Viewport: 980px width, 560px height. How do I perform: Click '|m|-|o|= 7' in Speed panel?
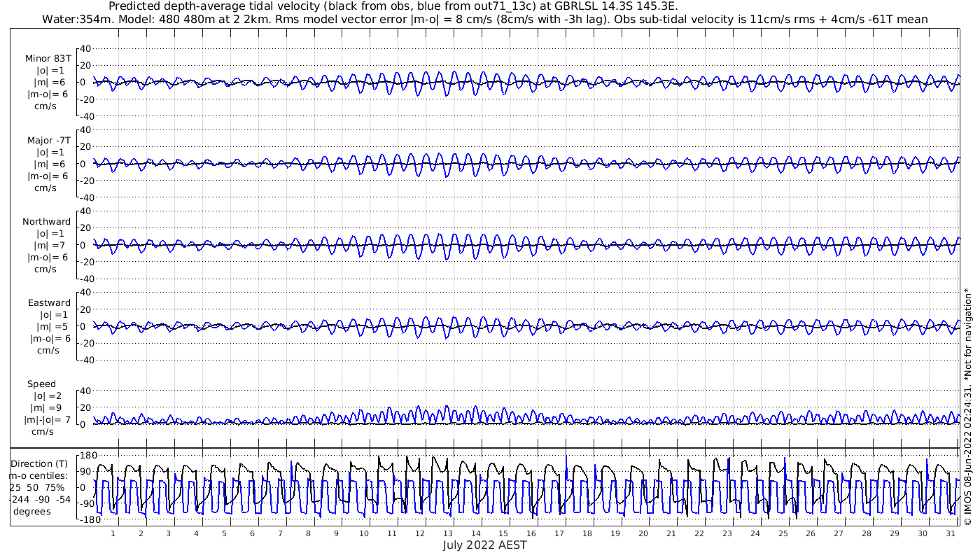point(47,420)
